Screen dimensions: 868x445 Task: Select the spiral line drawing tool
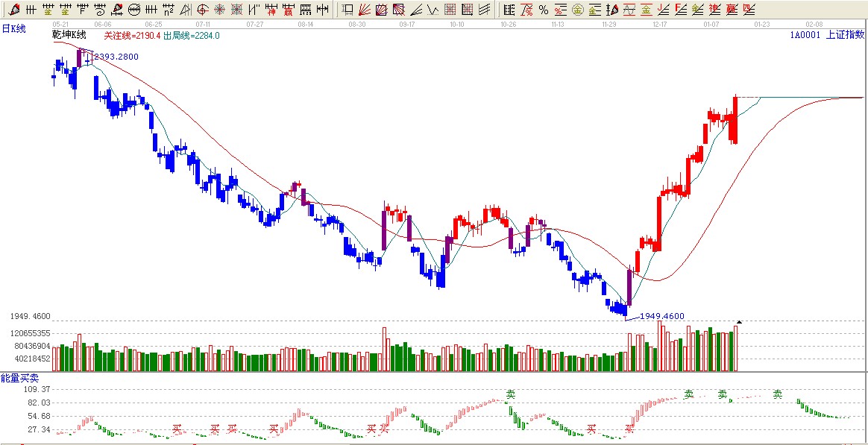(99, 10)
